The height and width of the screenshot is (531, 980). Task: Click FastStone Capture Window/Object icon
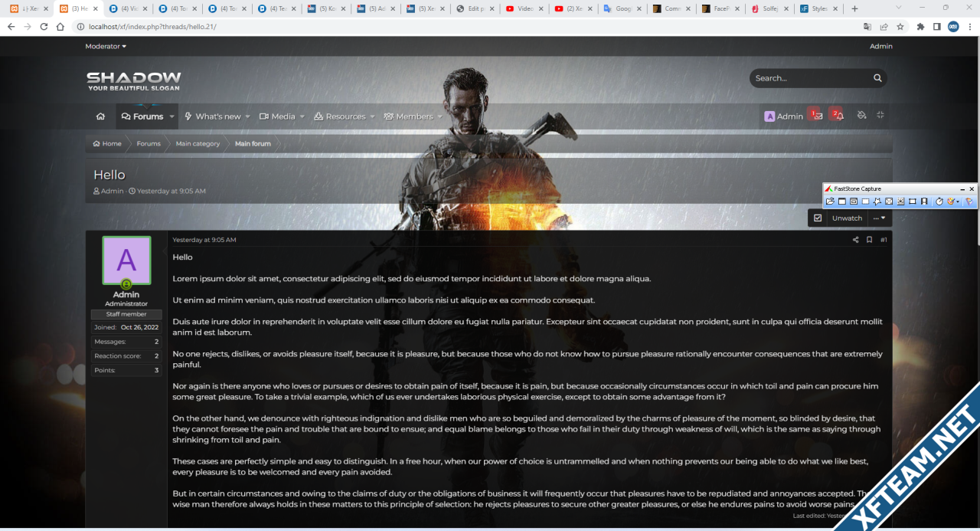pyautogui.click(x=854, y=202)
